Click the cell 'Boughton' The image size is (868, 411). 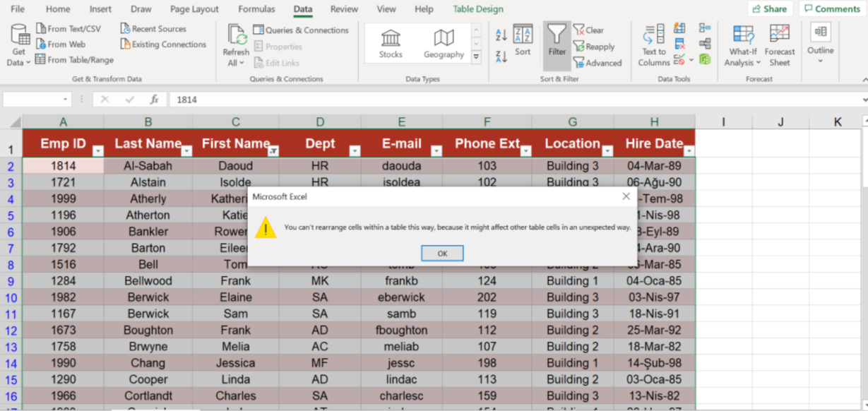click(148, 330)
